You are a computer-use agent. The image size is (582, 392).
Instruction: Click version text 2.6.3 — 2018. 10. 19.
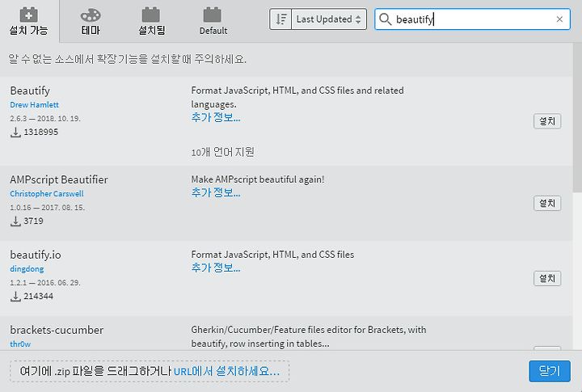point(45,119)
